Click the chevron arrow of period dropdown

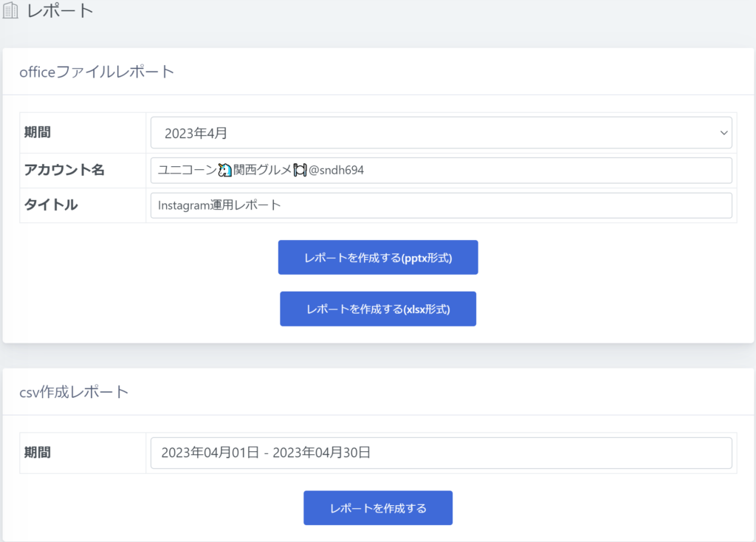click(723, 133)
